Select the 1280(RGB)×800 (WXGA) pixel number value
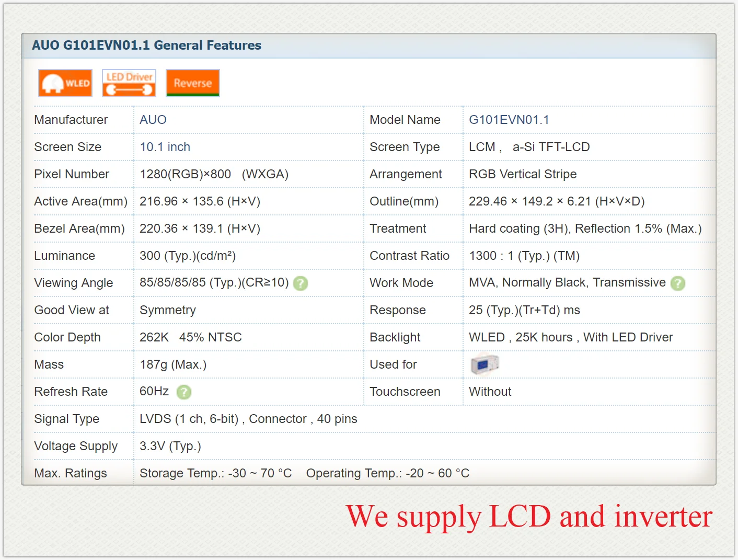The width and height of the screenshot is (738, 560). point(214,174)
